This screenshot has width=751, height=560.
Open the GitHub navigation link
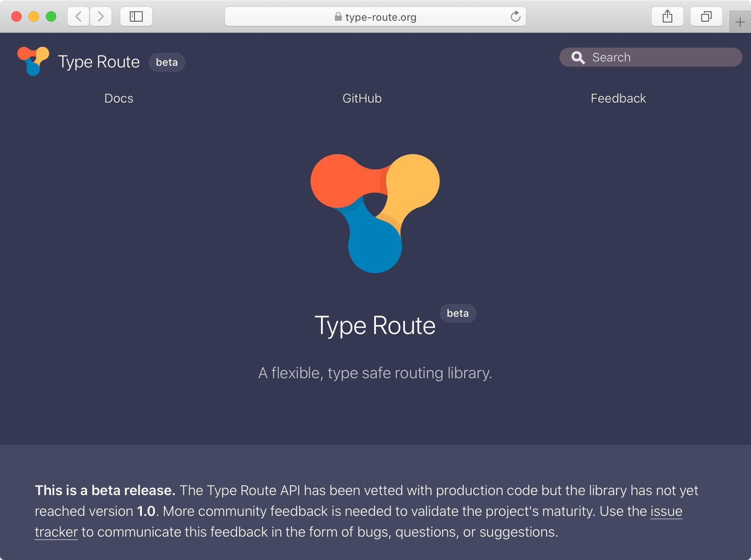[x=362, y=98]
